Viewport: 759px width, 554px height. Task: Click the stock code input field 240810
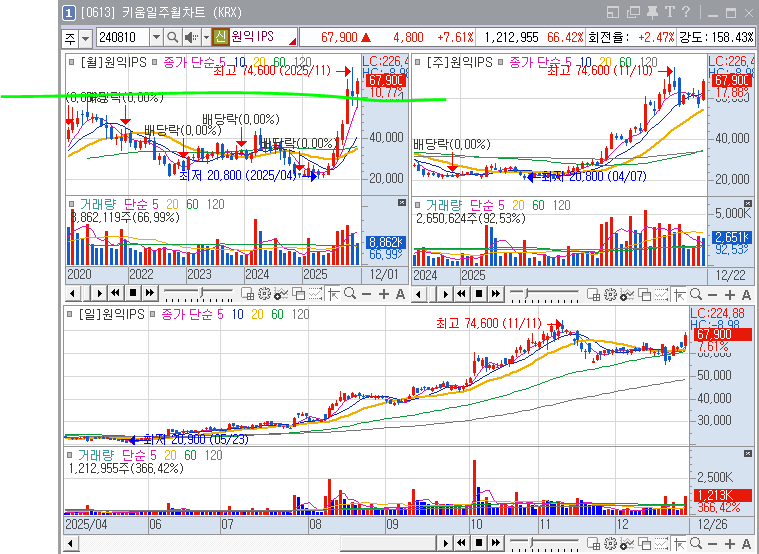pyautogui.click(x=123, y=37)
